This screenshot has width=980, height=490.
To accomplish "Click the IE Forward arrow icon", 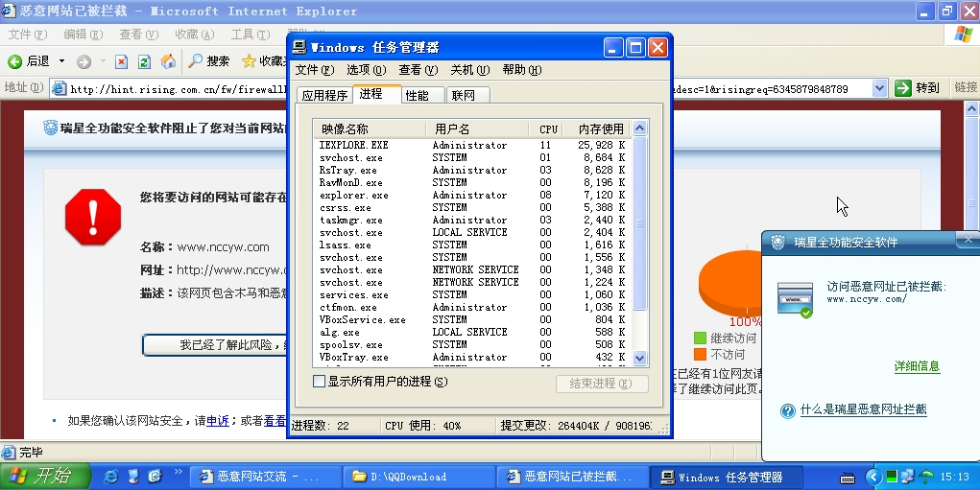I will pyautogui.click(x=84, y=61).
